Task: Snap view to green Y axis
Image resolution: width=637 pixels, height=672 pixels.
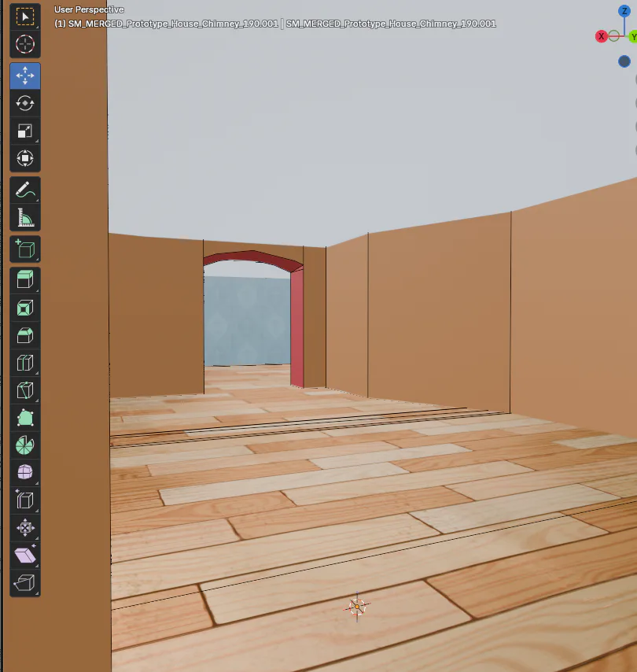Action: pos(632,37)
